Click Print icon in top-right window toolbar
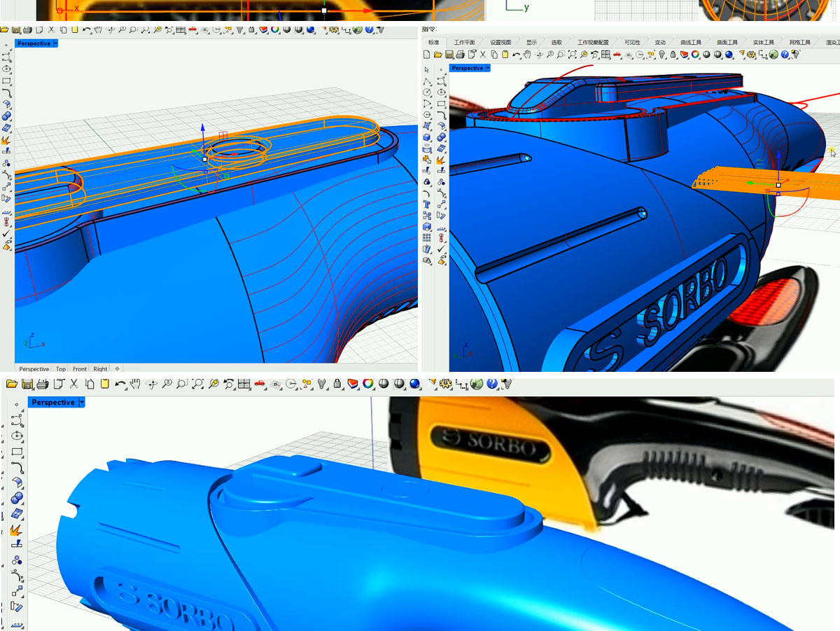The height and width of the screenshot is (631, 840). 460,54
